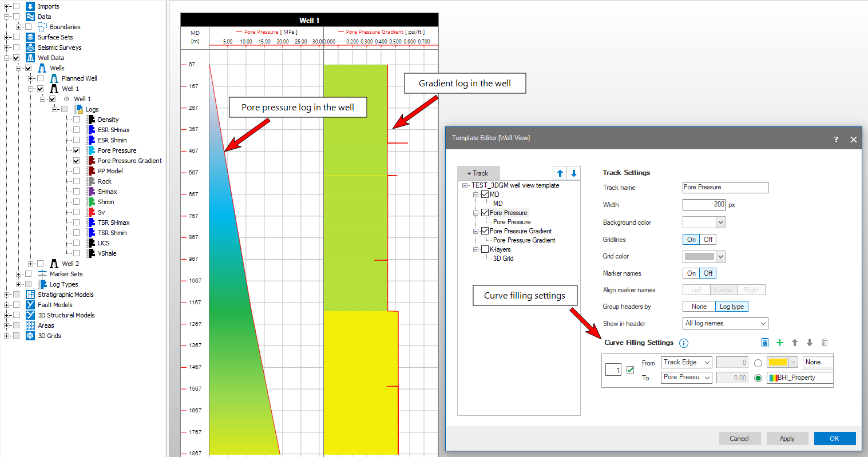The width and height of the screenshot is (868, 457).
Task: Click the help question mark in Template Editor
Action: (x=836, y=139)
